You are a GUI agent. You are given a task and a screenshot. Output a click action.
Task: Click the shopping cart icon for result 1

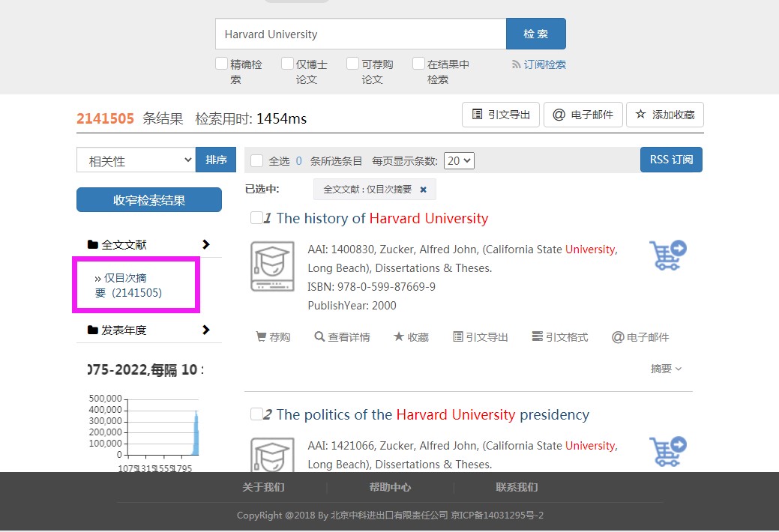pyautogui.click(x=668, y=256)
